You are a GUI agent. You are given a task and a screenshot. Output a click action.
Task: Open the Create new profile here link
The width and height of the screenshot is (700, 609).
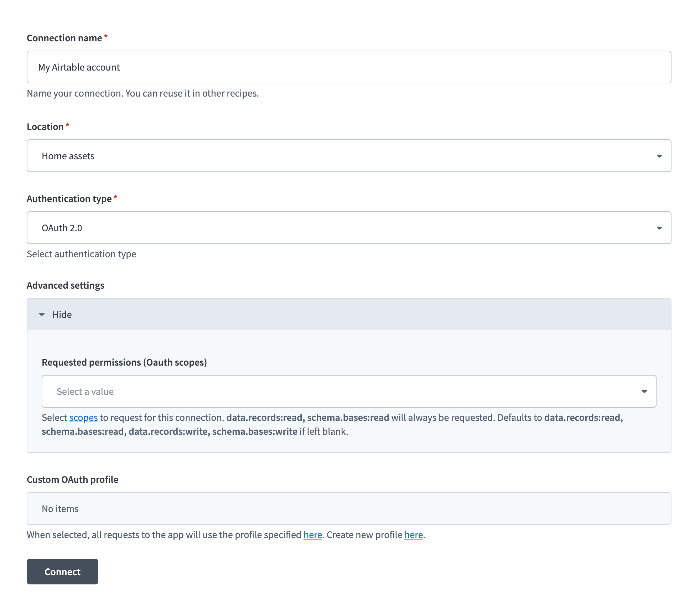(x=413, y=535)
